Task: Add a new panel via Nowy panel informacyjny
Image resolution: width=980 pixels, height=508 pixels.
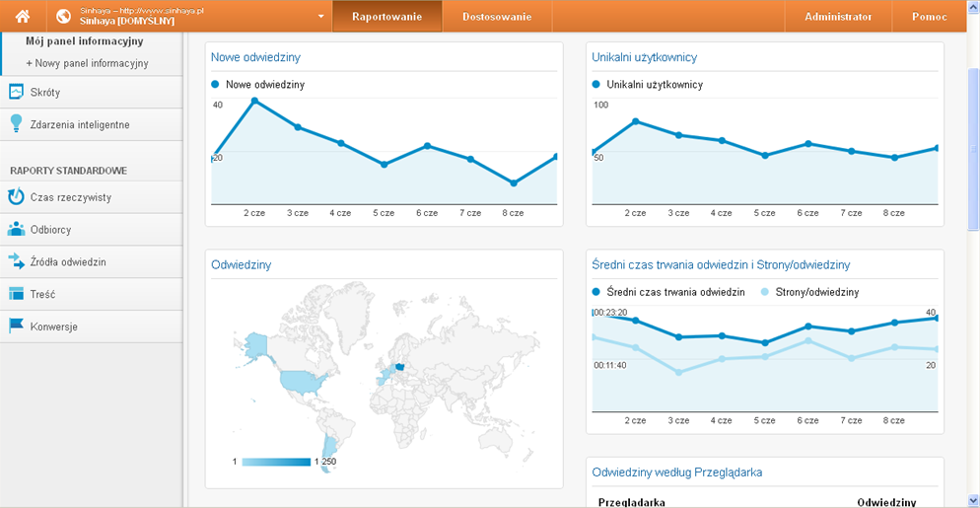Action: pos(87,63)
